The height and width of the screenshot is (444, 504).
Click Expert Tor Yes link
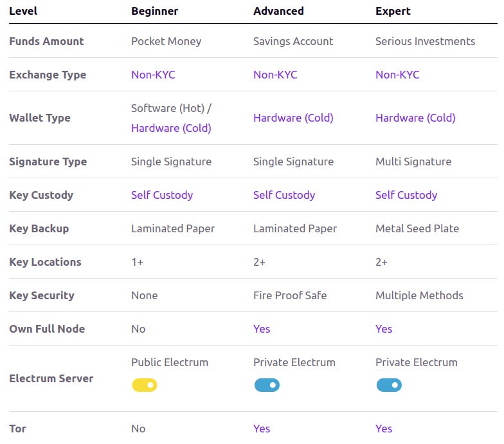tap(384, 429)
